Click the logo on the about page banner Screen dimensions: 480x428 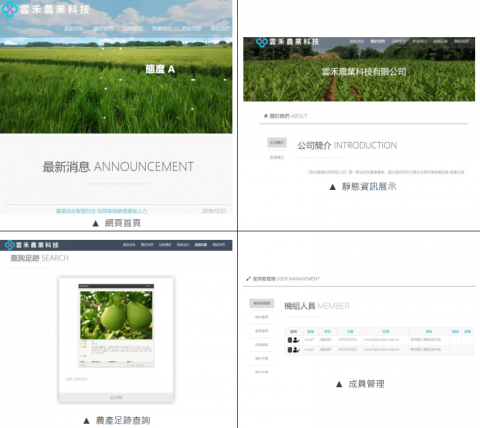point(288,42)
